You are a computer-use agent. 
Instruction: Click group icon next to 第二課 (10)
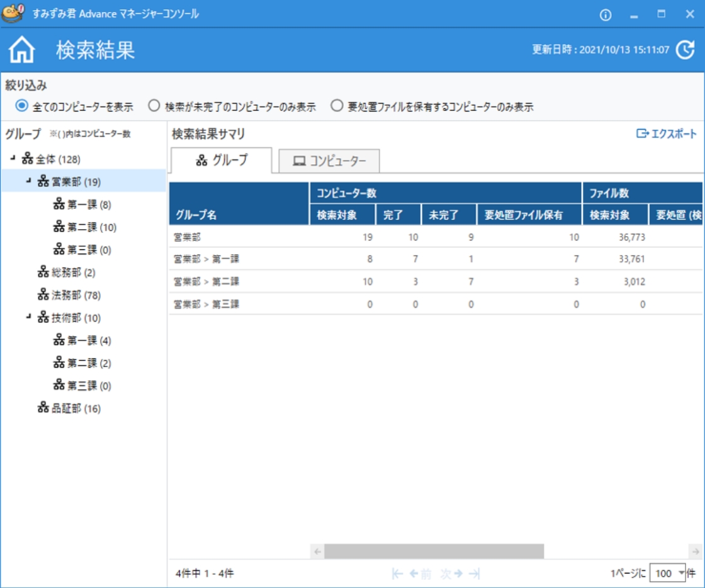(59, 227)
